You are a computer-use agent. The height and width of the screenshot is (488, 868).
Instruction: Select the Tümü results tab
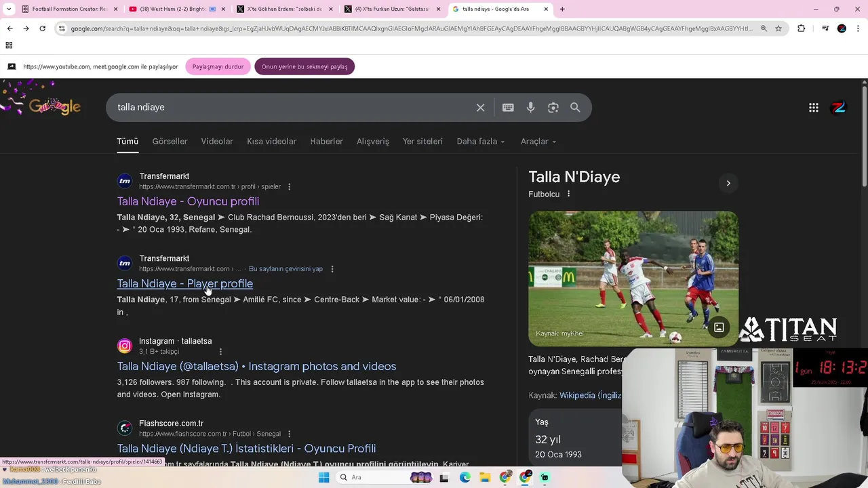click(x=127, y=141)
